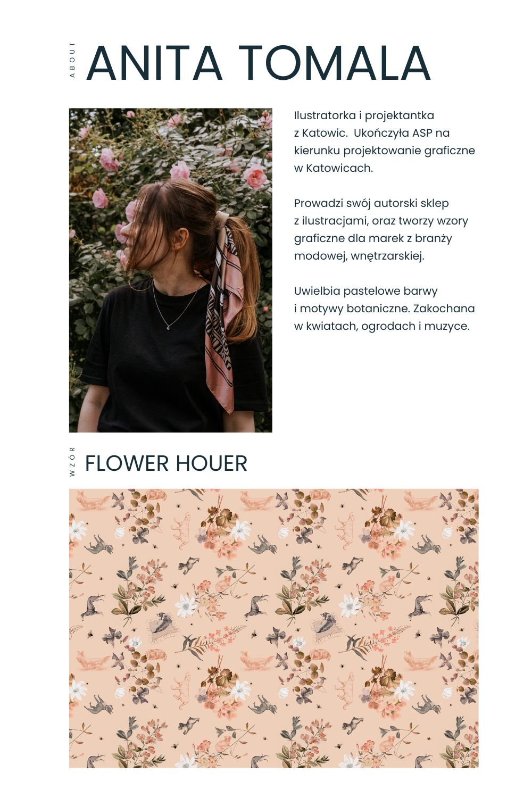Click the paragraph starting with Uwielbia pastelowe barwy
Image resolution: width=532 pixels, height=798 pixels.
click(x=384, y=309)
